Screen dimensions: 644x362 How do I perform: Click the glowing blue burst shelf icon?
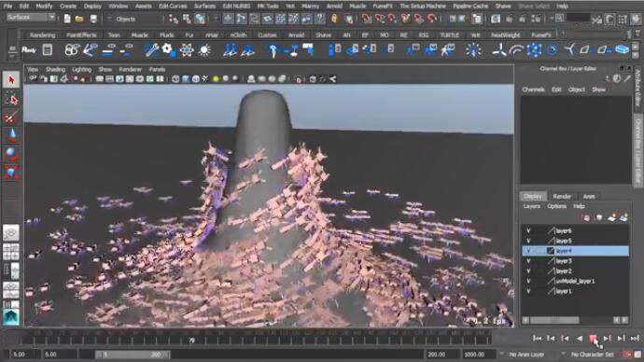pyautogui.click(x=473, y=50)
